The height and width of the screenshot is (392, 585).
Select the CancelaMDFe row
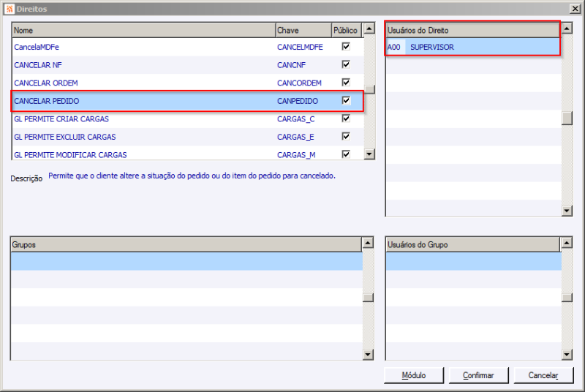(x=188, y=47)
